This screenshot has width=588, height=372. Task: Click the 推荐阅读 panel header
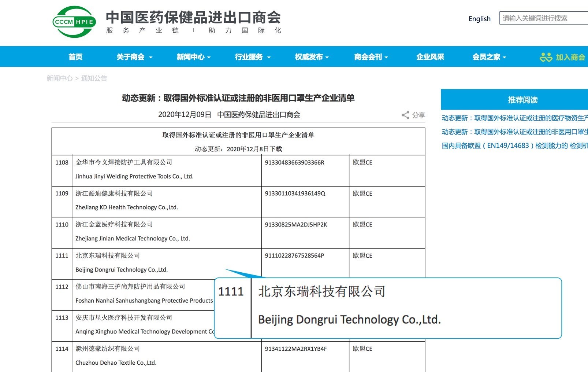pyautogui.click(x=514, y=100)
